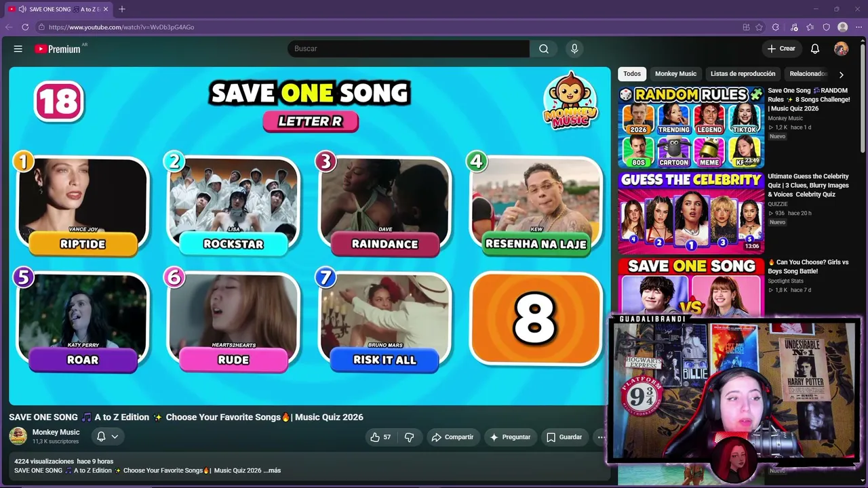Viewport: 868px width, 488px height.
Task: Open the browser shield icon
Action: [x=827, y=27]
